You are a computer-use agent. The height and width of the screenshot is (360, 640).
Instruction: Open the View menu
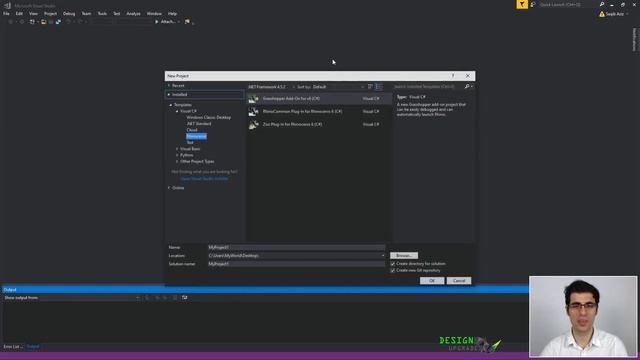33,13
